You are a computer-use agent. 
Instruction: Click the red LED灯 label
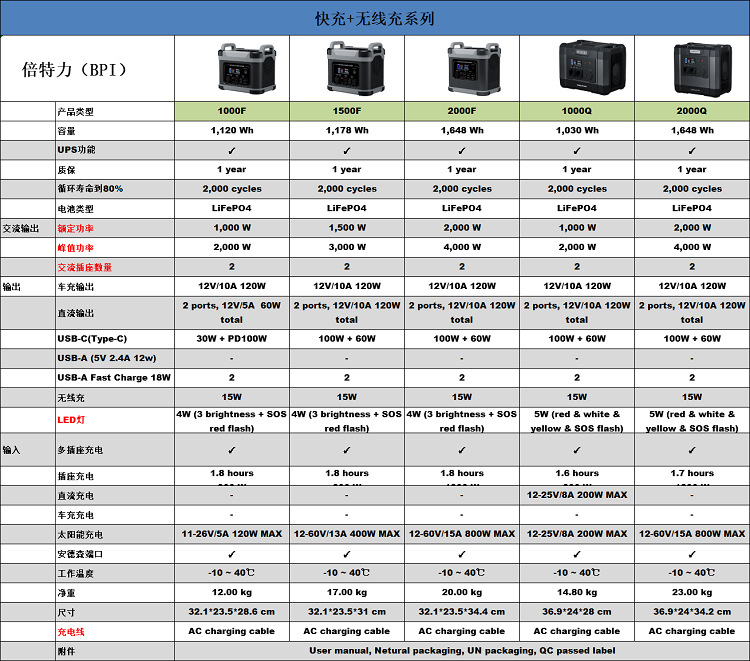point(71,420)
